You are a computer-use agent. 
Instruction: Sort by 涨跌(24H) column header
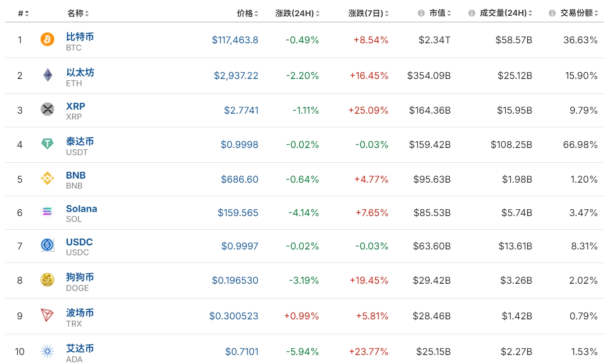[297, 13]
